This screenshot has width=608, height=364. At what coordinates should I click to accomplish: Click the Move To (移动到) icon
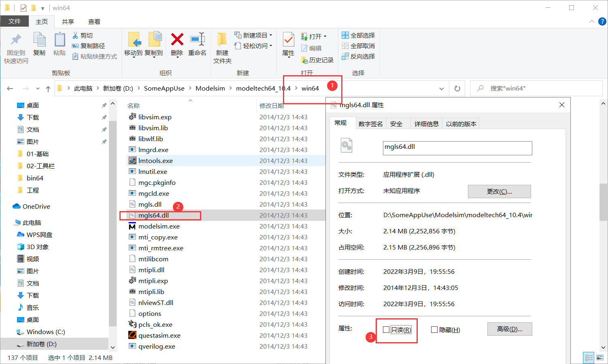(134, 40)
